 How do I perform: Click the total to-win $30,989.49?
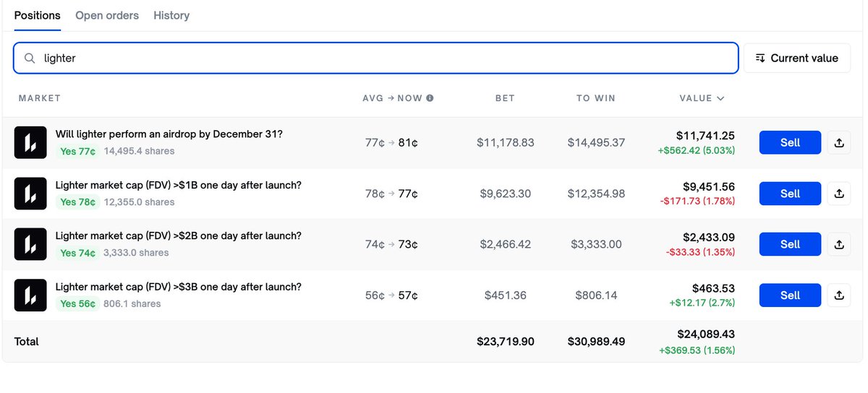[x=596, y=341]
